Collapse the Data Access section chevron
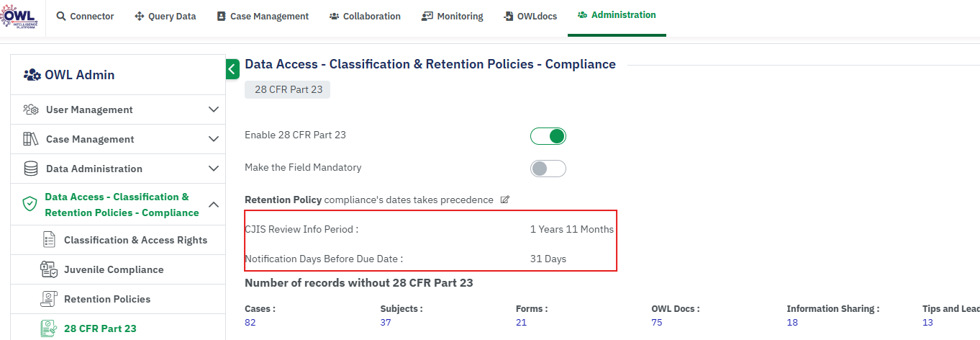This screenshot has width=980, height=340. [x=213, y=205]
